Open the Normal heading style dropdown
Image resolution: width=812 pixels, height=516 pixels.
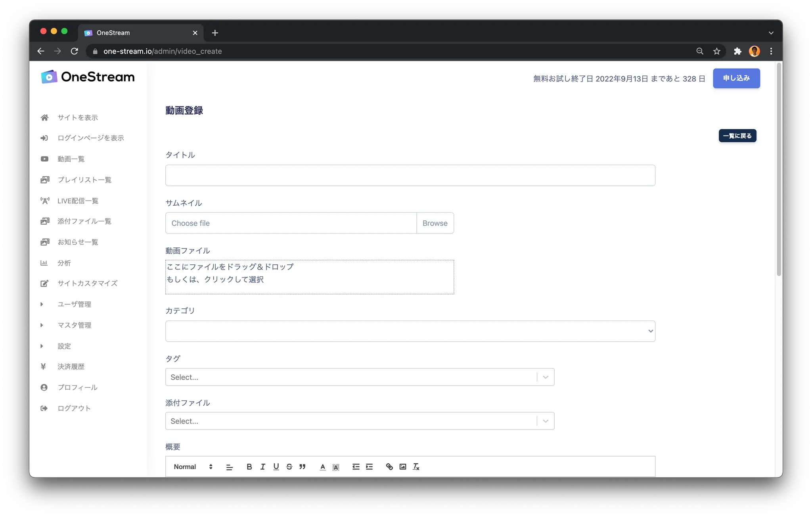193,466
